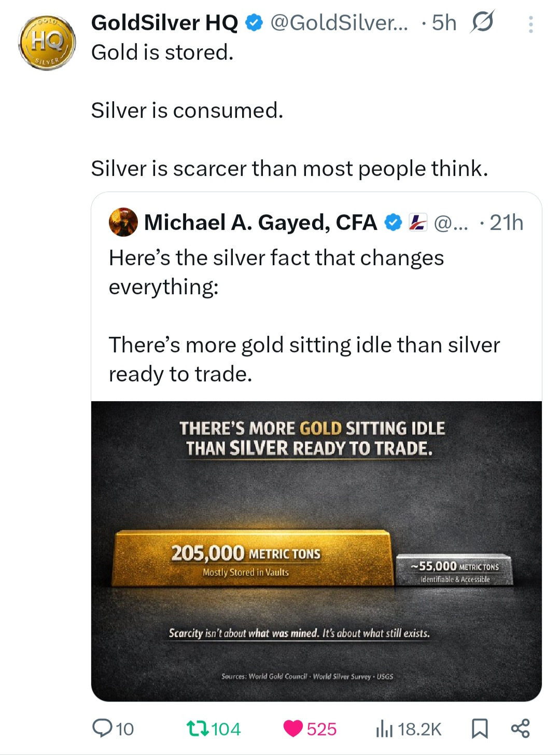Open Michael A. Gayed's avatar
Screen dimensions: 560x755
tap(123, 222)
